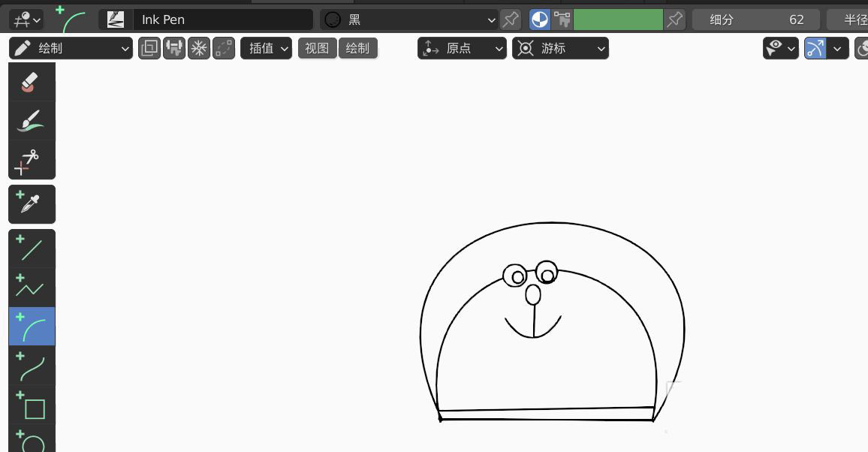Select the Tint brush tool
This screenshot has width=868, height=452.
tap(32, 121)
